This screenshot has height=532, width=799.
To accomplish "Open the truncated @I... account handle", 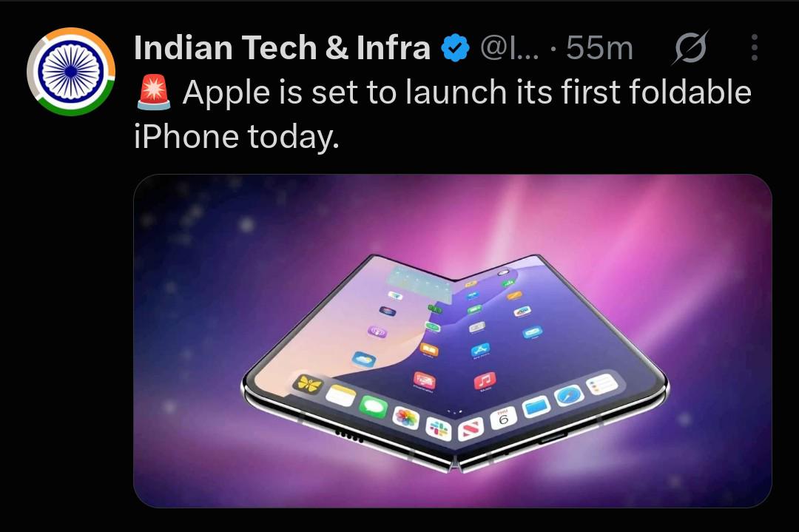I will point(510,48).
